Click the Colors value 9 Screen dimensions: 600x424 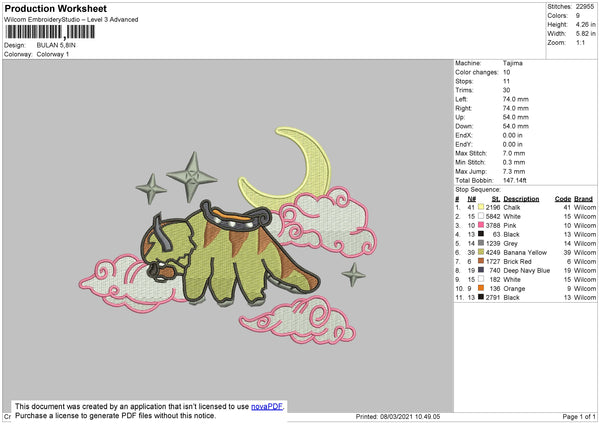click(578, 16)
